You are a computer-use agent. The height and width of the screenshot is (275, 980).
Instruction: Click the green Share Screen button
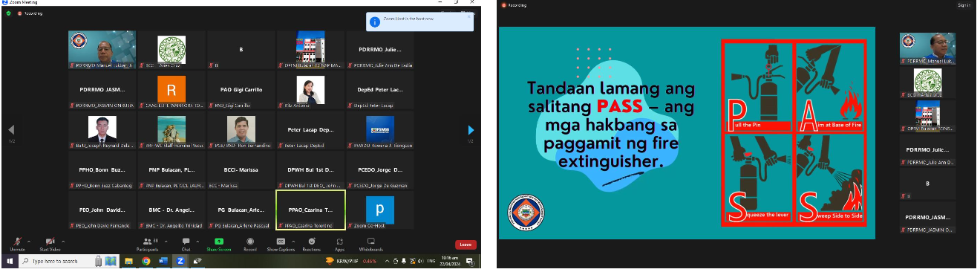219,244
